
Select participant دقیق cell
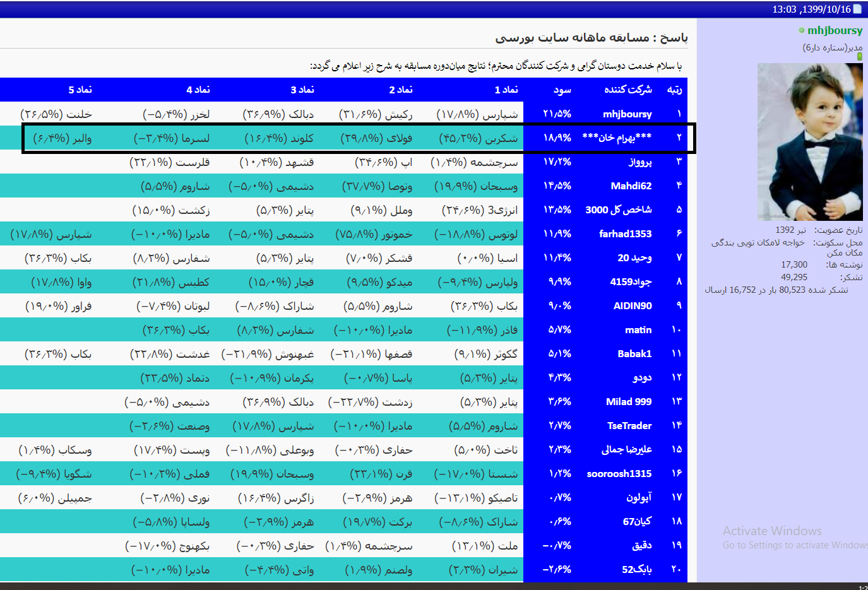pyautogui.click(x=642, y=545)
